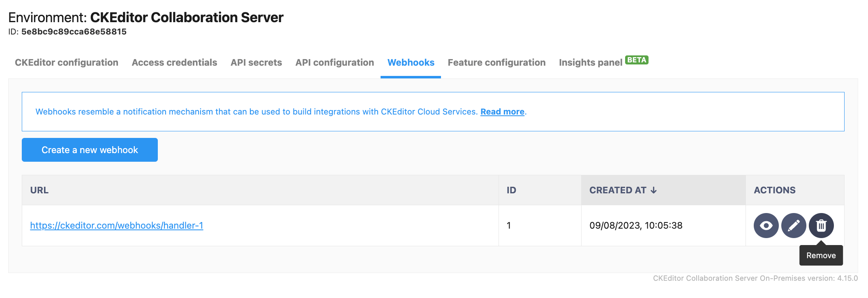The width and height of the screenshot is (868, 298).
Task: Click Create a new webhook button
Action: pos(90,150)
